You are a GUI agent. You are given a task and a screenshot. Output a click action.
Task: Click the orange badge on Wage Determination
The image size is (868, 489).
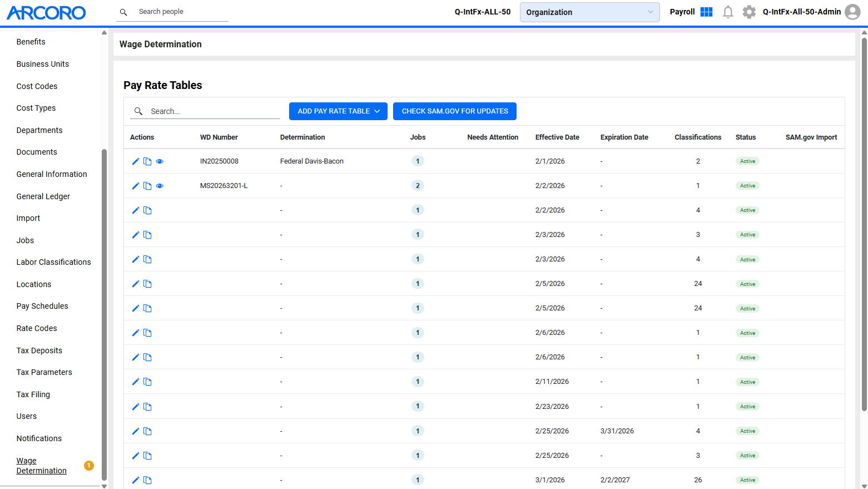click(89, 466)
